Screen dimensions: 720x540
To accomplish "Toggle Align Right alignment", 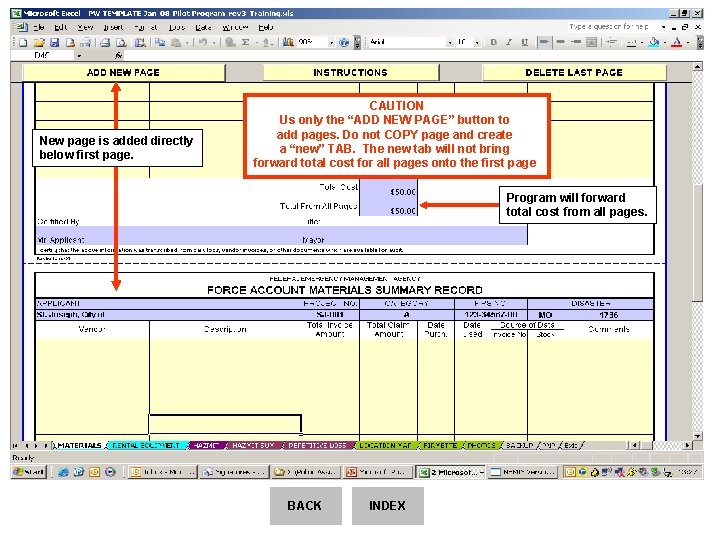I will click(576, 42).
